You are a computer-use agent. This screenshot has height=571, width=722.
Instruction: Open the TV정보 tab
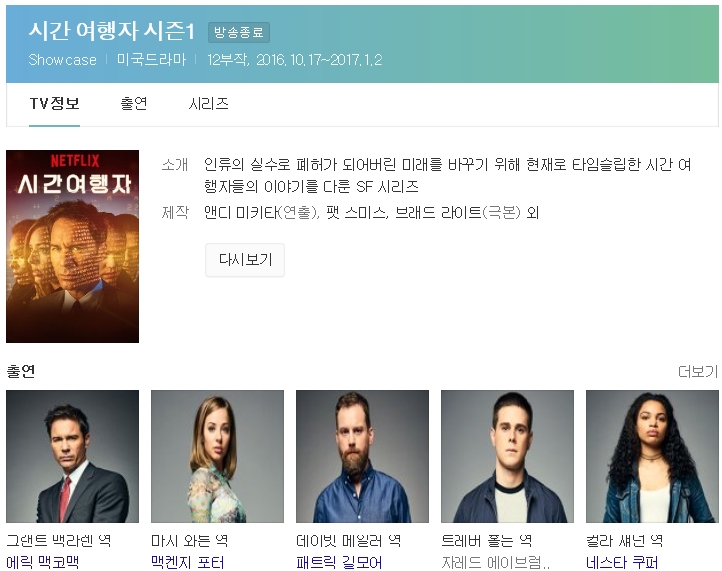(x=54, y=104)
